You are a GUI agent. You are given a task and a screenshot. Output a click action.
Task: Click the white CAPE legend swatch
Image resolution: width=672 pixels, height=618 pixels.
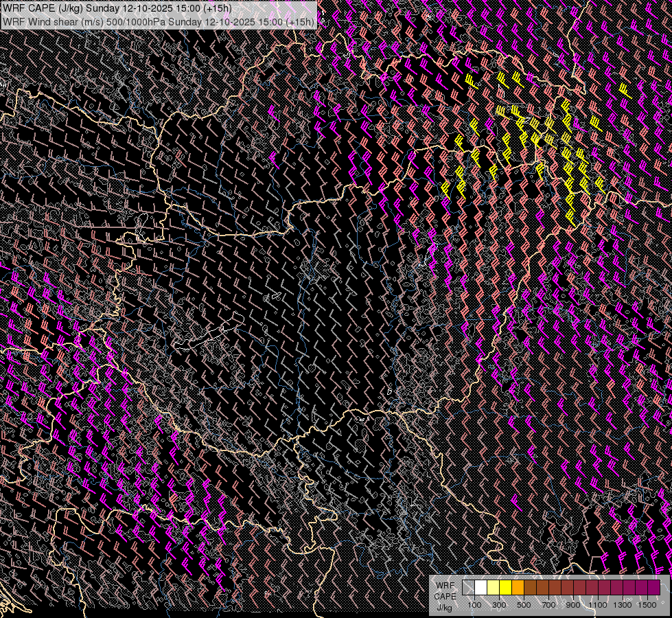480,588
